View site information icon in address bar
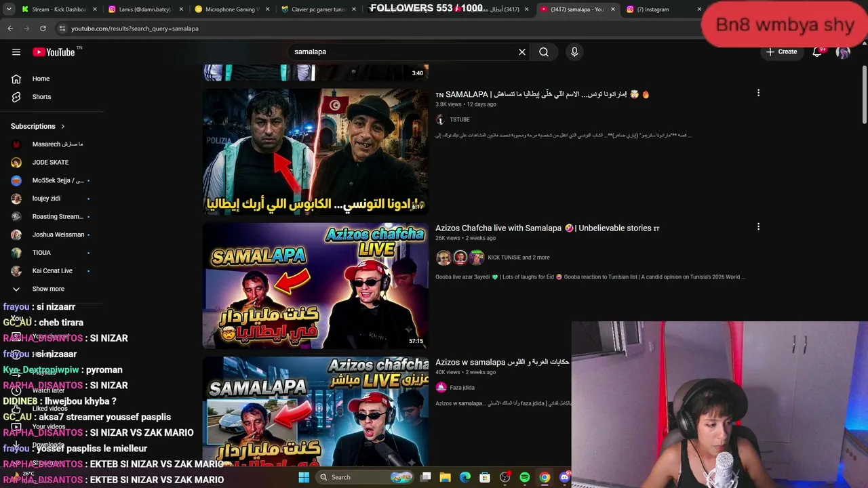 pyautogui.click(x=62, y=28)
